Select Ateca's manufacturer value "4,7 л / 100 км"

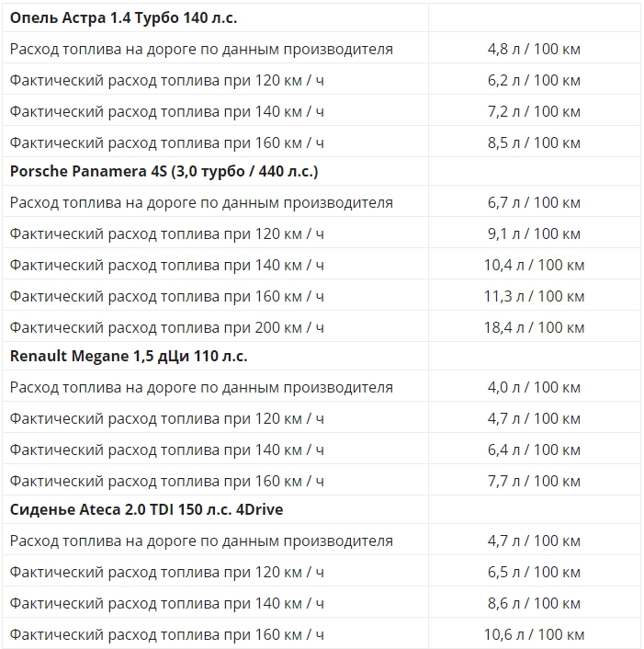(534, 541)
